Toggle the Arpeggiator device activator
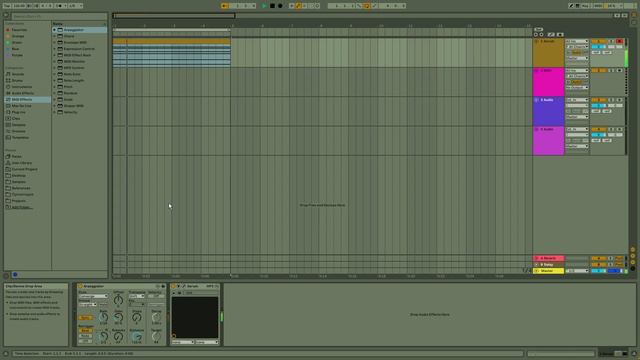 tap(80, 287)
